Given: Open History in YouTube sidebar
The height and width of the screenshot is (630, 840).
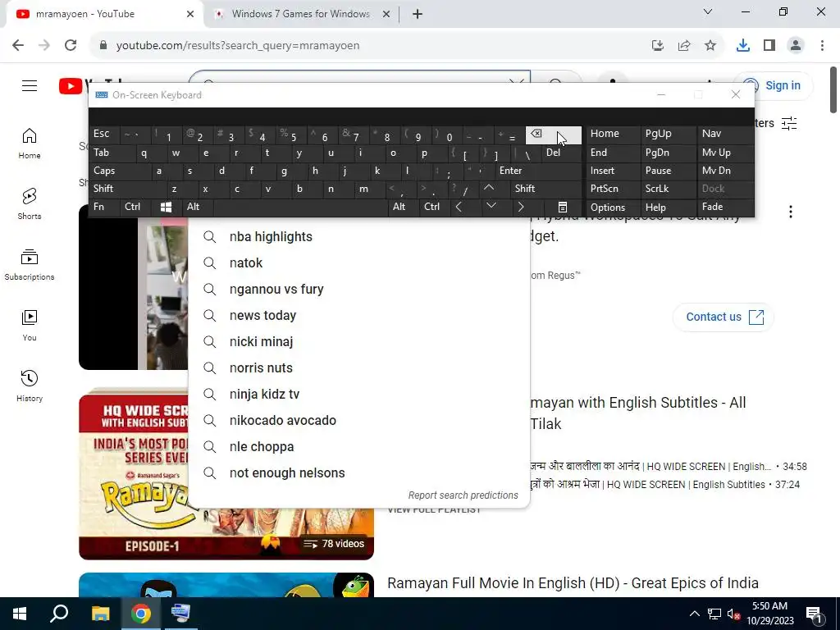Looking at the screenshot, I should tap(30, 386).
